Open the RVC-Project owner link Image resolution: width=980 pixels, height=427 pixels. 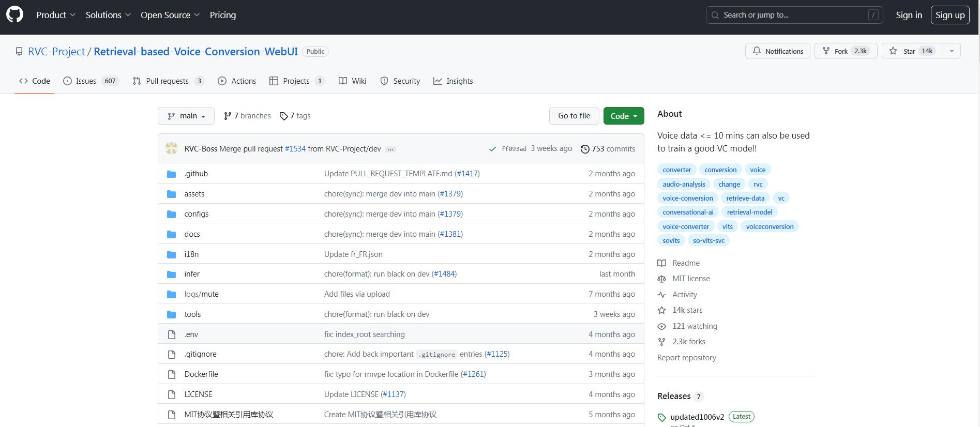[x=56, y=52]
